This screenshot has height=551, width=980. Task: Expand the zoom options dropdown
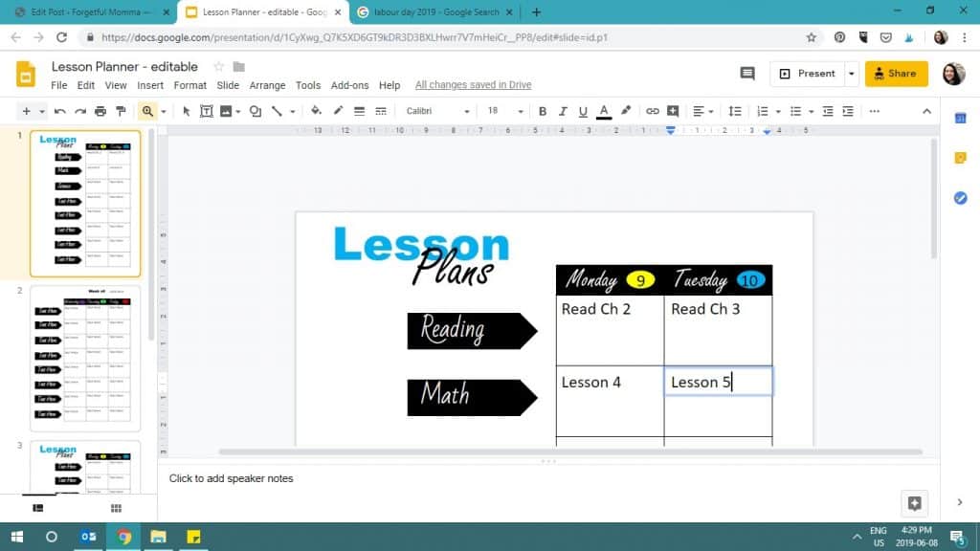164,110
